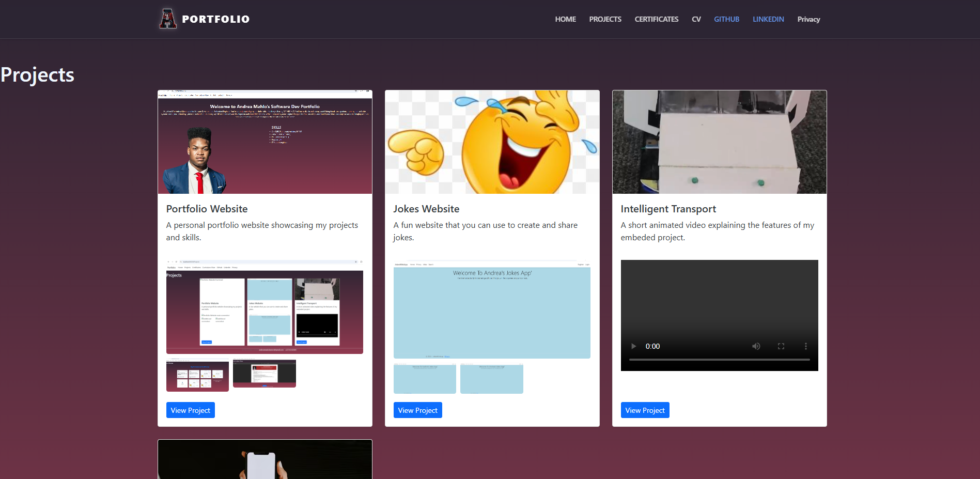This screenshot has height=479, width=980.
Task: Open the CV nav item
Action: tap(696, 19)
